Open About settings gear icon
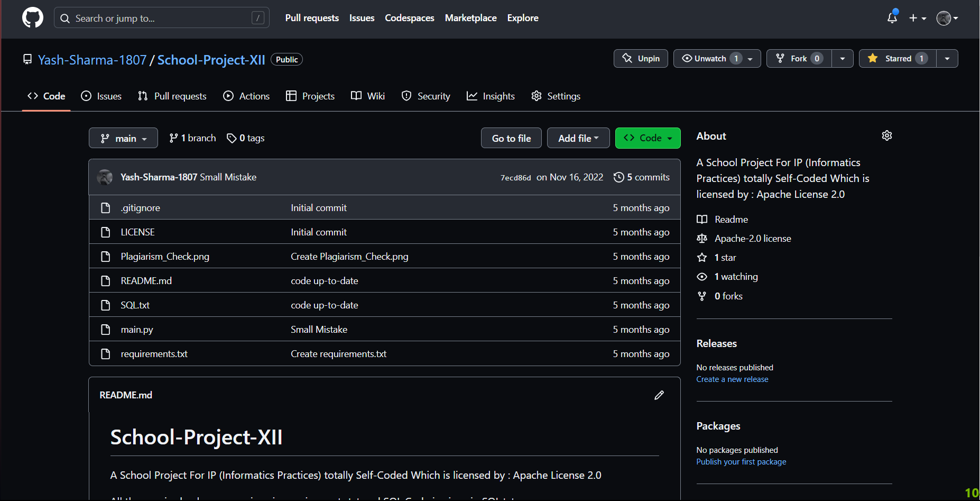Image resolution: width=980 pixels, height=501 pixels. coord(886,136)
